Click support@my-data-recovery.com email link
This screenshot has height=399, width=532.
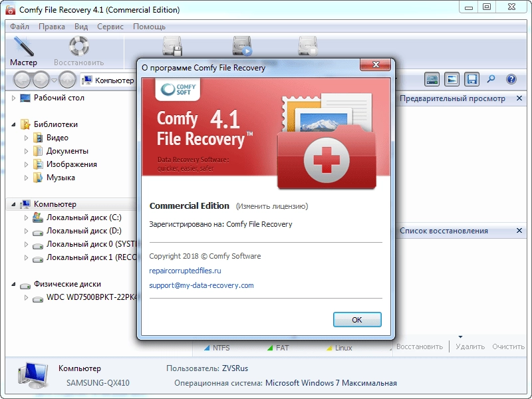201,285
